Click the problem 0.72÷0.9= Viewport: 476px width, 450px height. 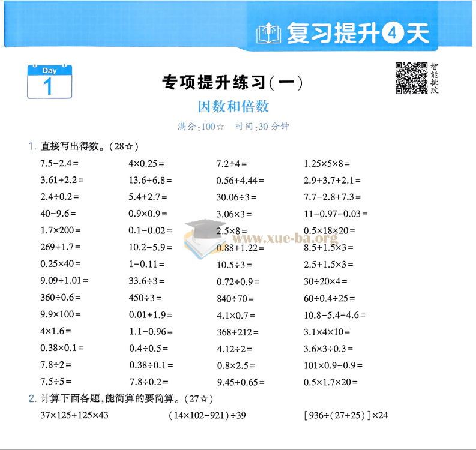point(238,282)
